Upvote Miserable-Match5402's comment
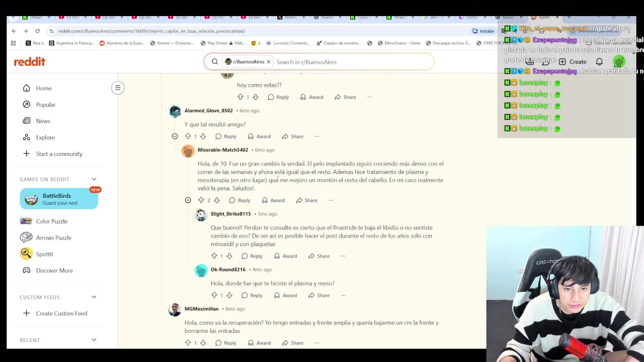Viewport: 644px width, 362px height. click(x=201, y=200)
